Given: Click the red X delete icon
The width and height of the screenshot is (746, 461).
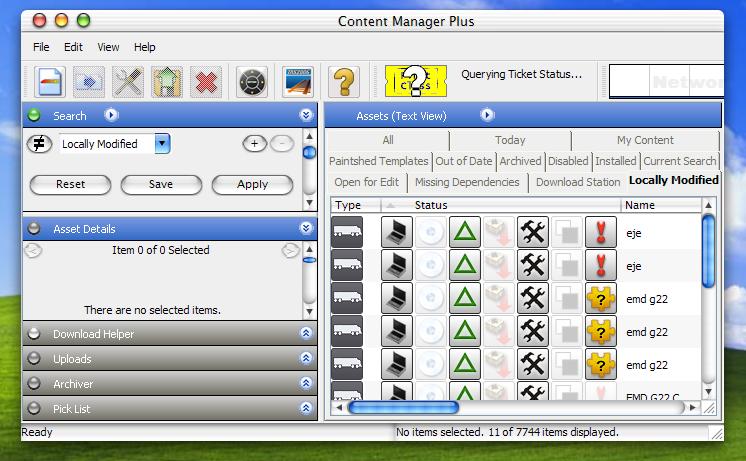Looking at the screenshot, I should coord(205,81).
